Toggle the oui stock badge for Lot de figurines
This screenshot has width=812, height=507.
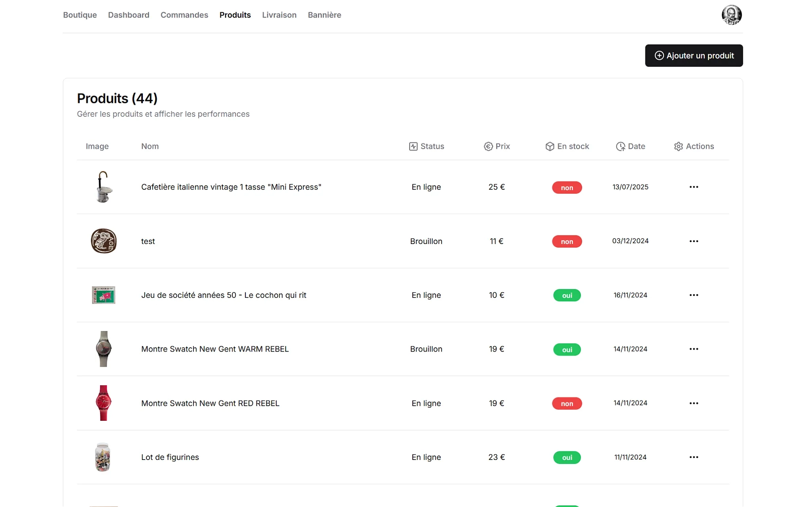pyautogui.click(x=567, y=457)
